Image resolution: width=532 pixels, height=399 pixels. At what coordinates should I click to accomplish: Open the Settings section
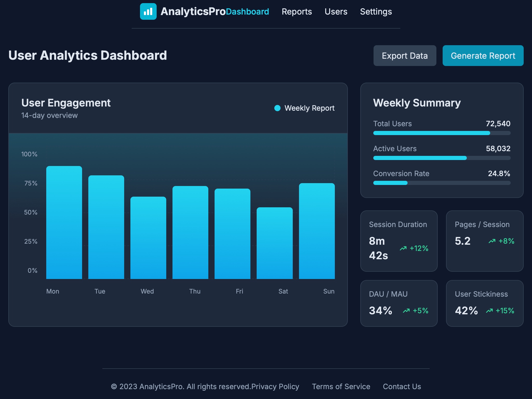[x=376, y=12]
